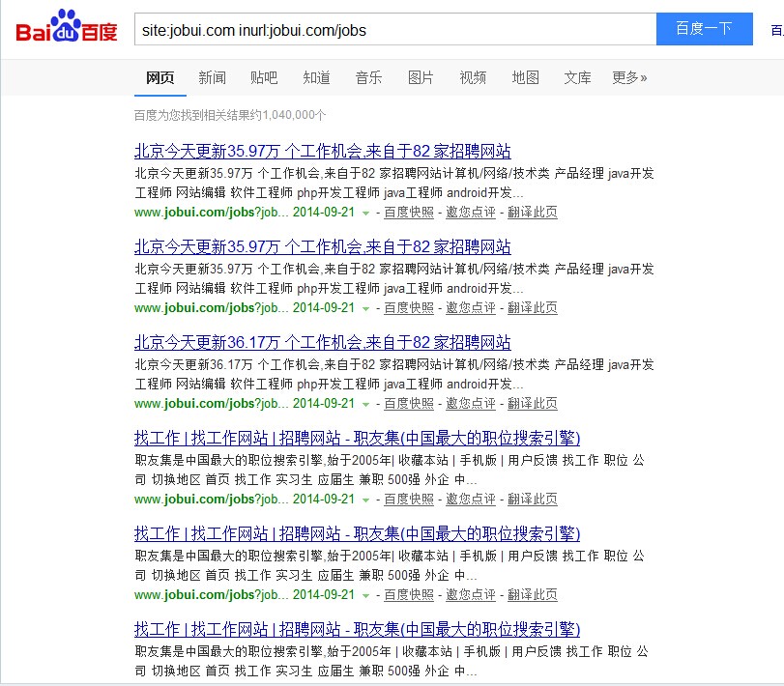Image resolution: width=784 pixels, height=686 pixels.
Task: Select the 网页 tab
Action: pos(160,77)
